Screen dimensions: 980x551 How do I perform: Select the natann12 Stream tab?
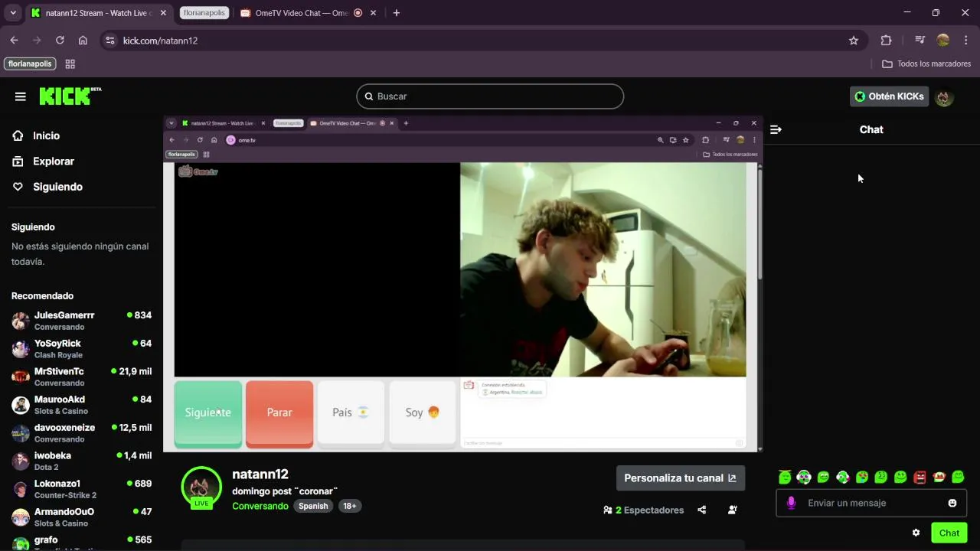point(98,13)
